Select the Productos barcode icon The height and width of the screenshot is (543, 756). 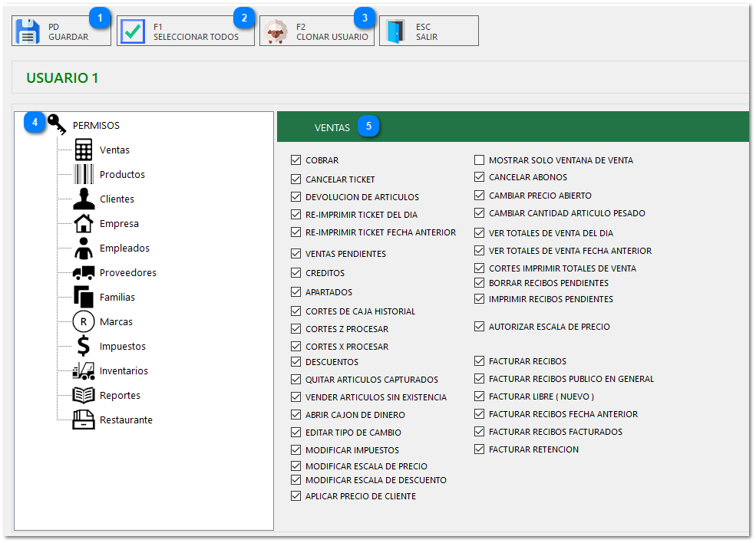click(84, 175)
